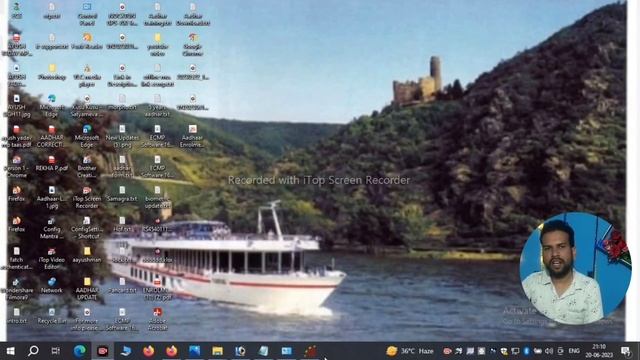Click the Bluetooth tray icon
640x360 pixels.
click(527, 351)
